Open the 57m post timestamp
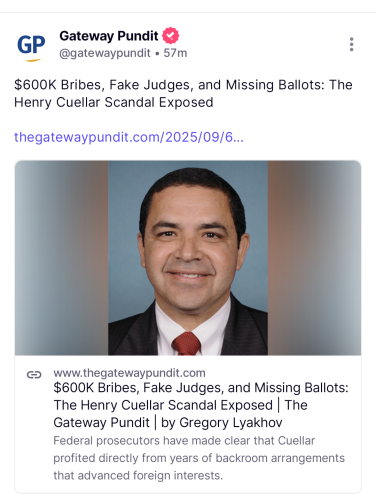The width and height of the screenshot is (376, 500). point(175,53)
